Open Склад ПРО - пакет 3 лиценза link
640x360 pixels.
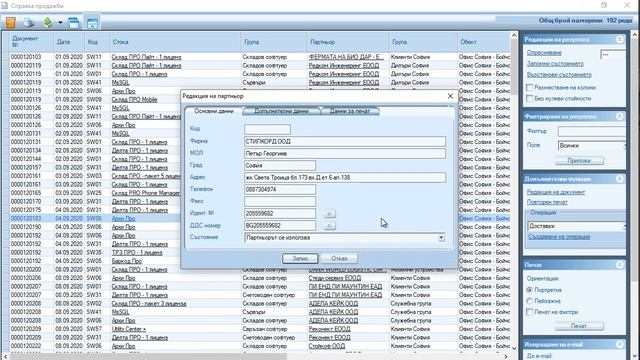149,303
